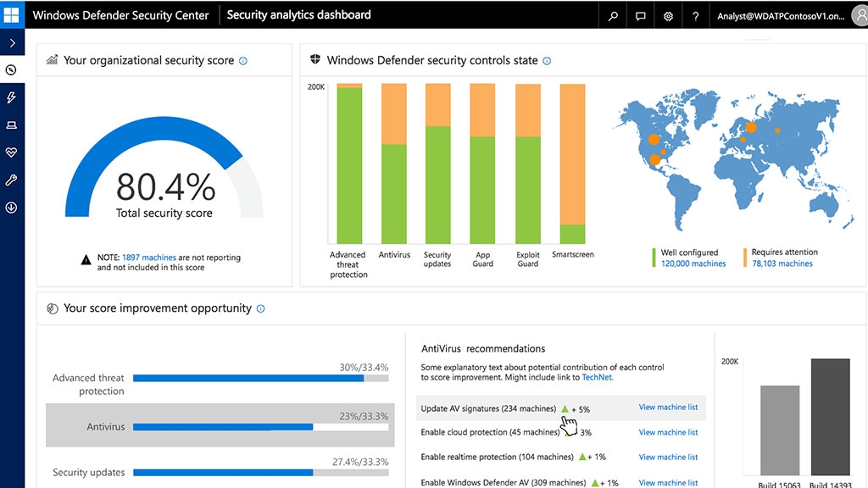Open the dashboard gauge icon in sidebar
Viewport: 868px width, 488px height.
[x=11, y=69]
